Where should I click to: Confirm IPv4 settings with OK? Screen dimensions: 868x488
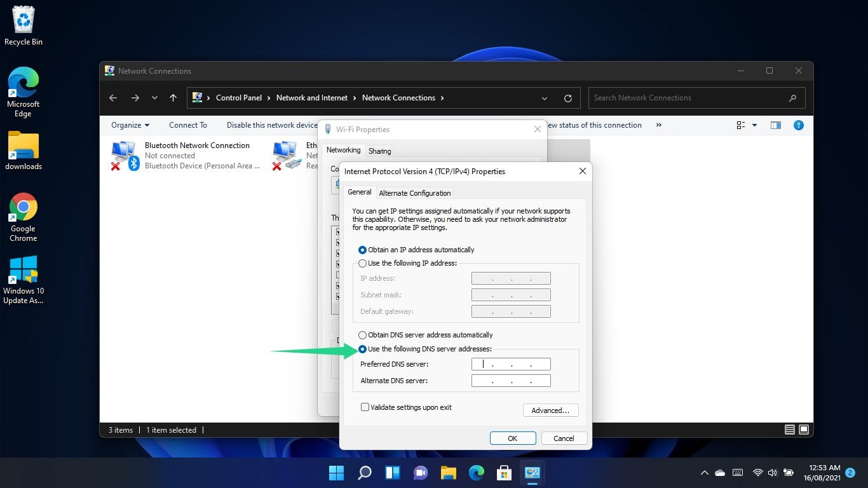pyautogui.click(x=512, y=438)
